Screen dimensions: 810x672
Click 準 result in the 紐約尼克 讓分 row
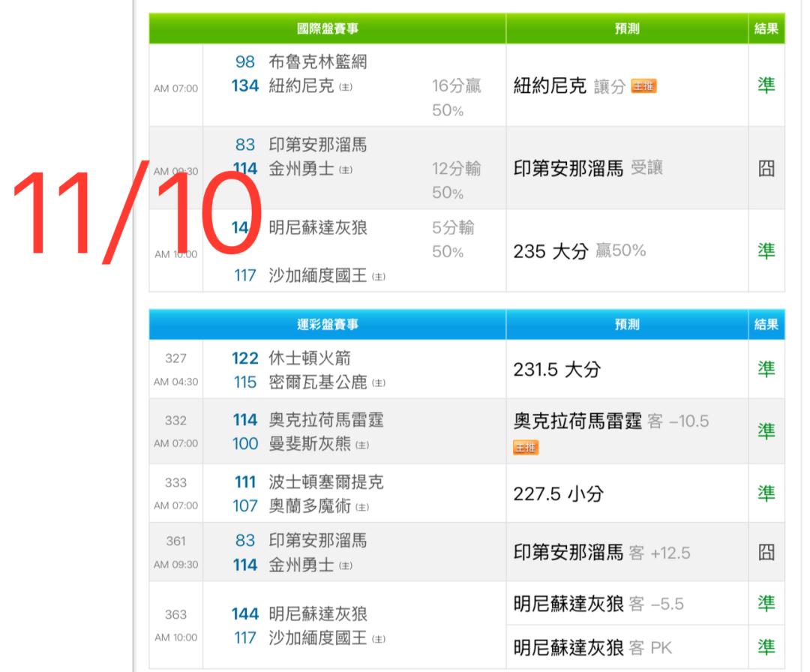[x=766, y=85]
